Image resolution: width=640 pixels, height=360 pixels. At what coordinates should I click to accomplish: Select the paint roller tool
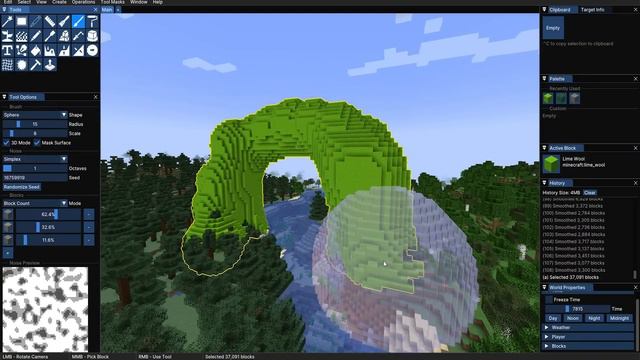[x=93, y=21]
